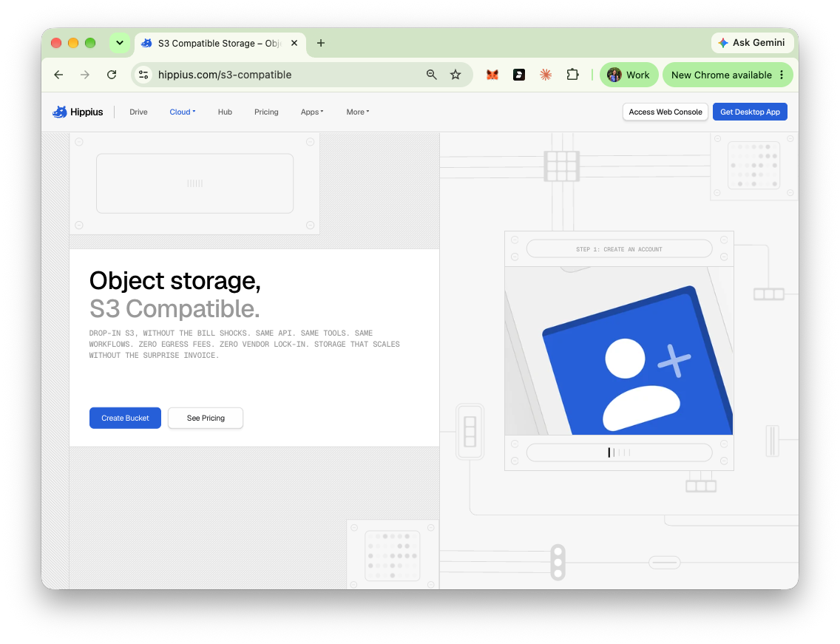Click the green fullscreen window button
Viewport: 840px width, 644px height.
(90, 43)
